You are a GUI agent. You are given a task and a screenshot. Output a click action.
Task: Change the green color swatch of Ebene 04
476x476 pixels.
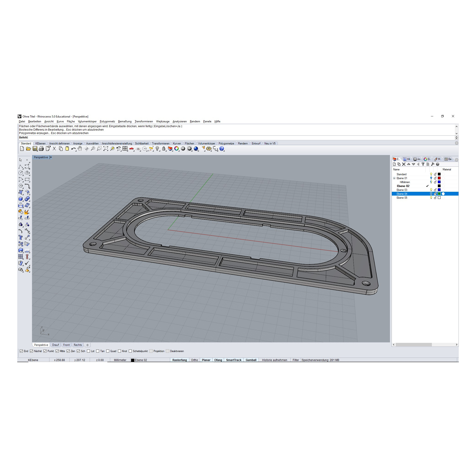pyautogui.click(x=439, y=194)
